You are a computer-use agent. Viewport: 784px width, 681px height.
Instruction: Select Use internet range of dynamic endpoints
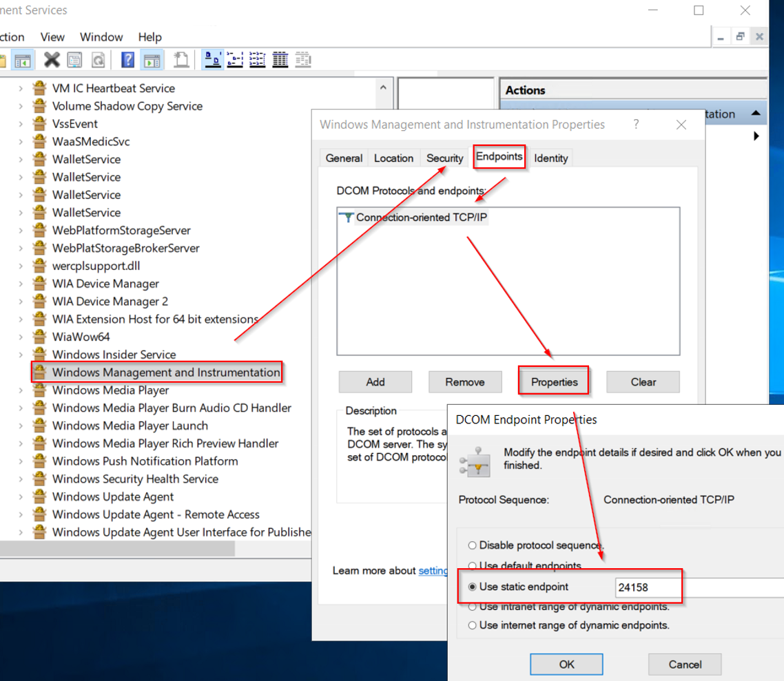[472, 625]
